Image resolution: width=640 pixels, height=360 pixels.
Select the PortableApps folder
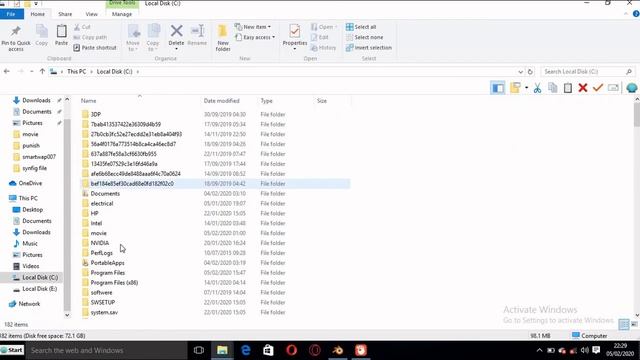click(x=107, y=263)
